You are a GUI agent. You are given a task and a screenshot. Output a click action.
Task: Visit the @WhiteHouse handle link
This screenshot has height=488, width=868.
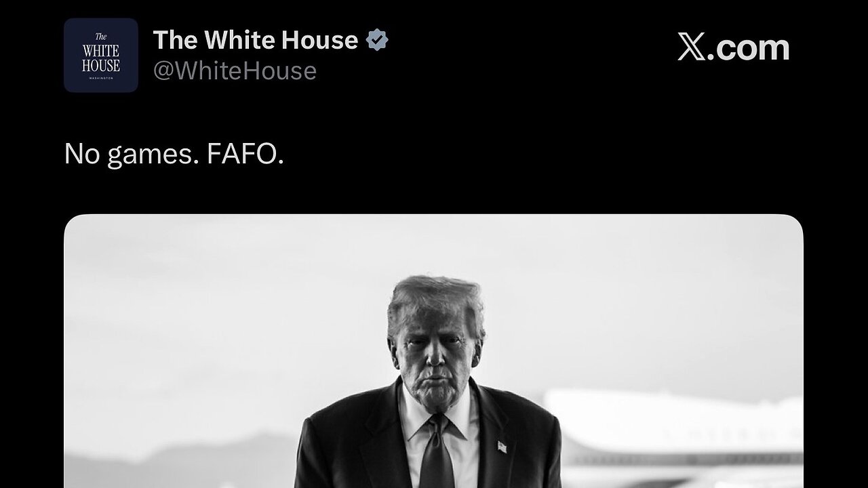tap(235, 70)
